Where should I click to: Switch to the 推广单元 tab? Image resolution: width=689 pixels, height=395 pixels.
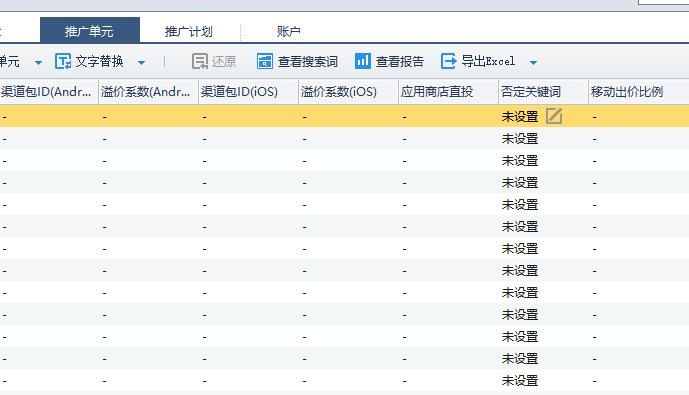(x=90, y=31)
